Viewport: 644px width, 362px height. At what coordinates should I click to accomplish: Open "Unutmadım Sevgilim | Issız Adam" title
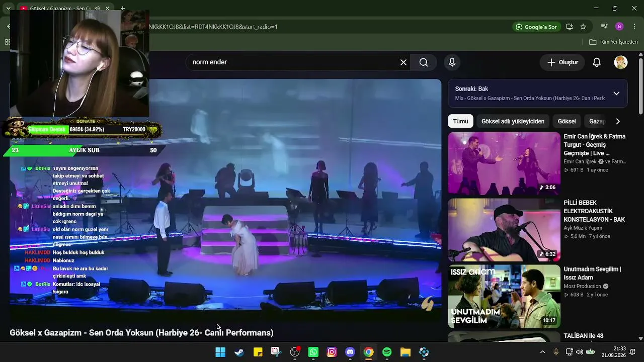[x=592, y=274]
